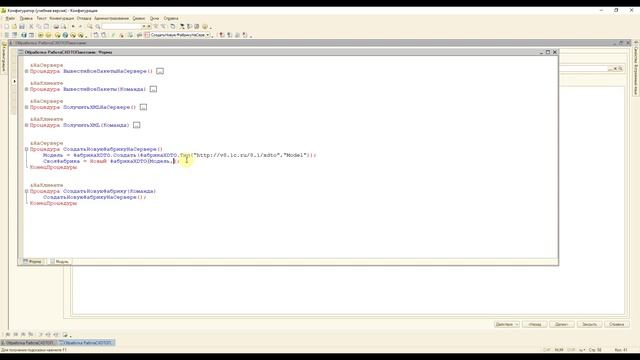The height and width of the screenshot is (360, 640).
Task: Open the search field dropdown arrow
Action: [x=144, y=27]
